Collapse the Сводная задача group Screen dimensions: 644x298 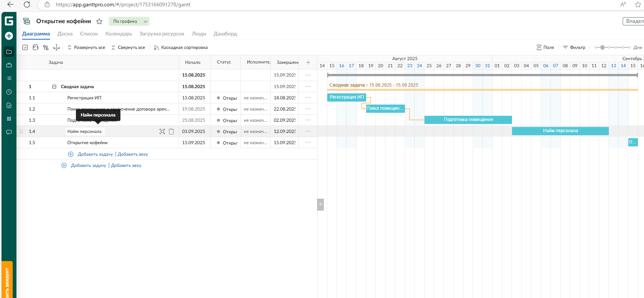point(54,87)
